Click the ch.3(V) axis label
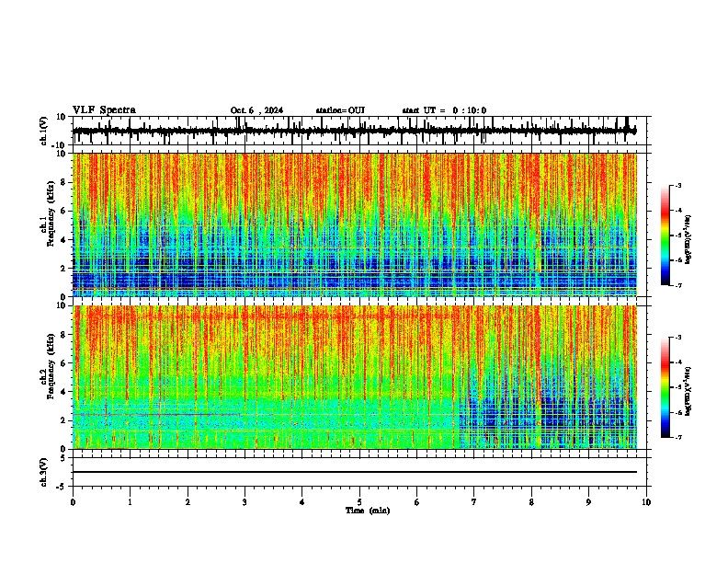Viewport: 728px width, 563px height. pos(44,472)
